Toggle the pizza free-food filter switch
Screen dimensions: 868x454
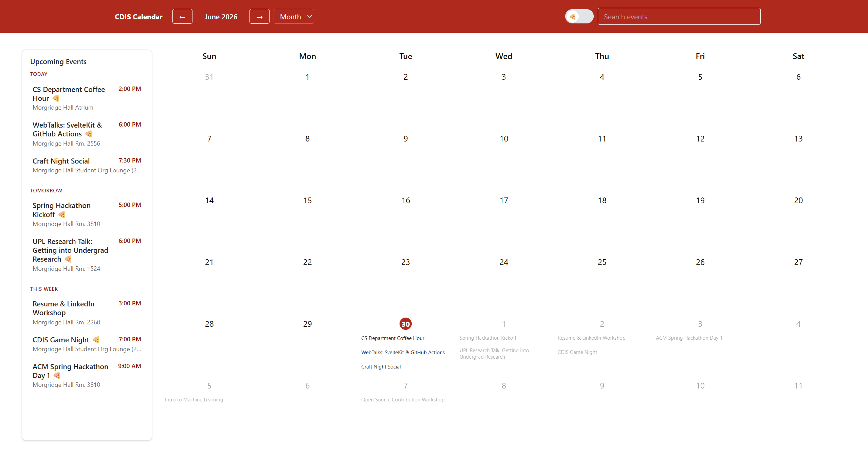579,17
